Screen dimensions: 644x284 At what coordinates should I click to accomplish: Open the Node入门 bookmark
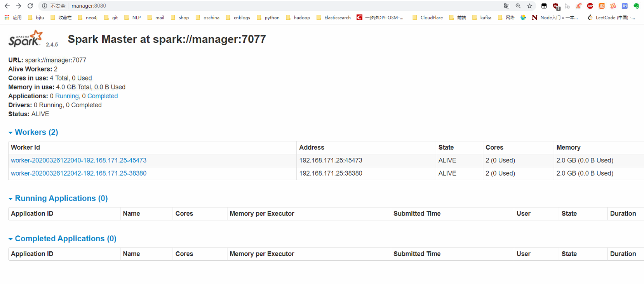[x=555, y=17]
